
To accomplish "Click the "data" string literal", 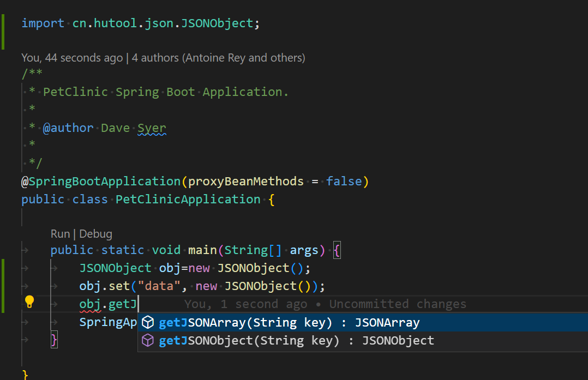I will [159, 286].
